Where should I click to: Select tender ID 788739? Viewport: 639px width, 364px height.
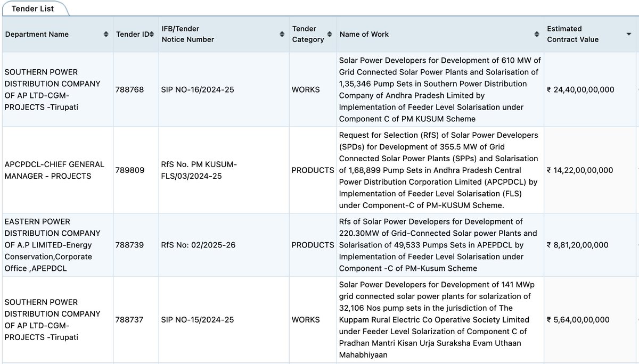click(129, 245)
